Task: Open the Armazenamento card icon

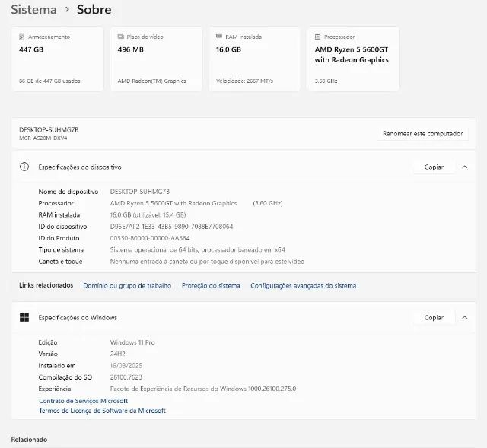Action: pyautogui.click(x=22, y=37)
